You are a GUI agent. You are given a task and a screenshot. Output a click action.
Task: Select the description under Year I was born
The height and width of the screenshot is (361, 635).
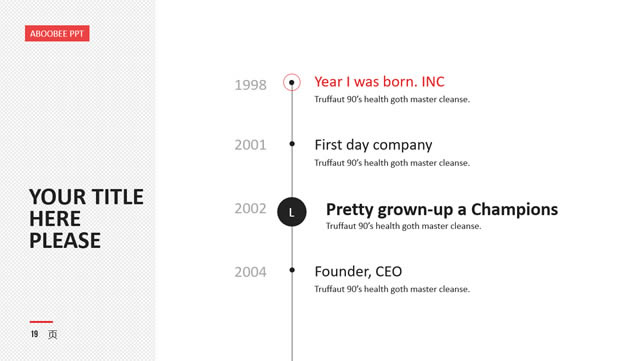[392, 99]
